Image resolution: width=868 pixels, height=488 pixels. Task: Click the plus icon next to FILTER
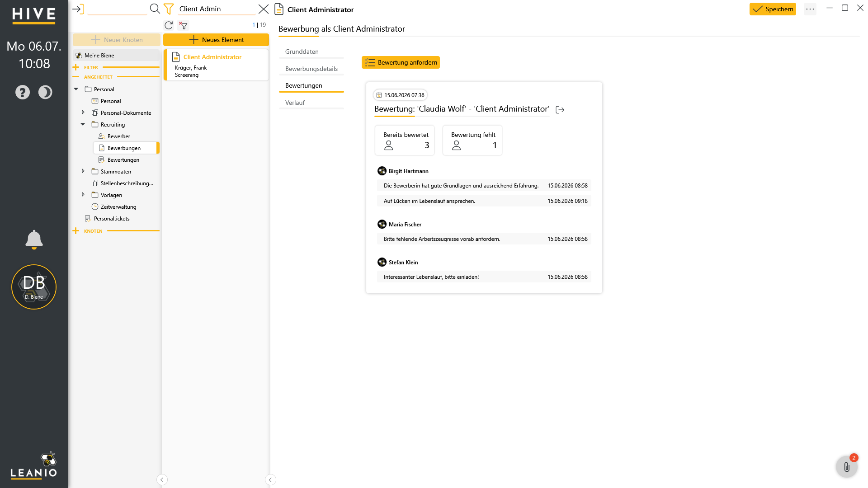pos(75,67)
